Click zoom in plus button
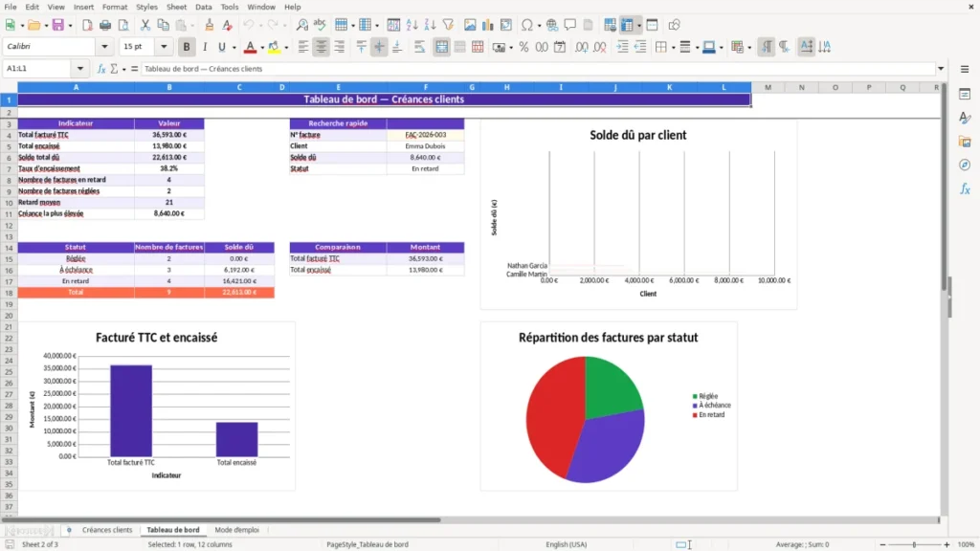 coord(947,544)
